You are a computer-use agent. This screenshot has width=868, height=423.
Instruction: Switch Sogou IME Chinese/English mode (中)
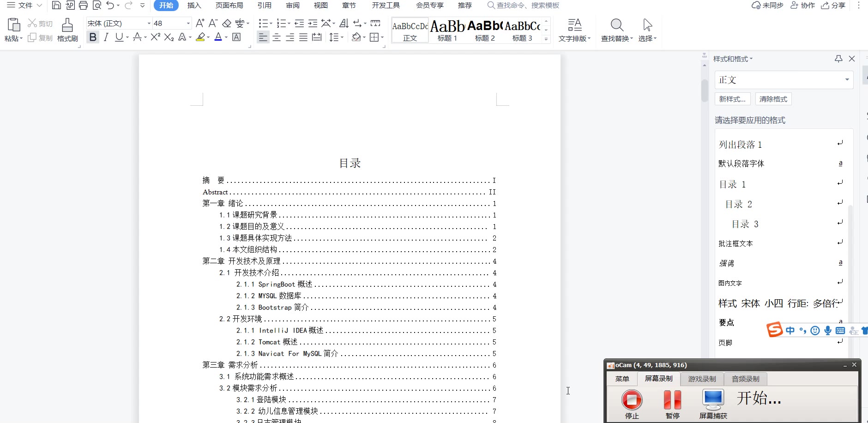click(790, 330)
